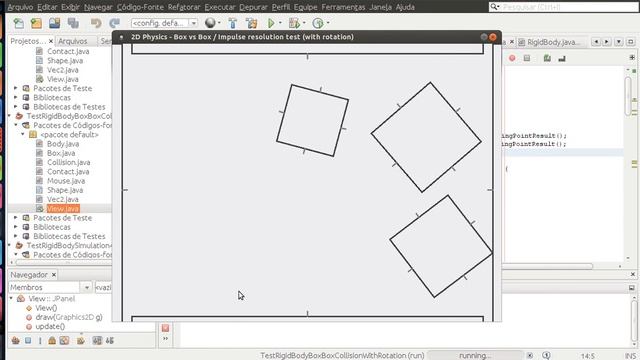Toggle show static members filter in Navegador
Viewport: 640px width, 360px height.
[40, 340]
